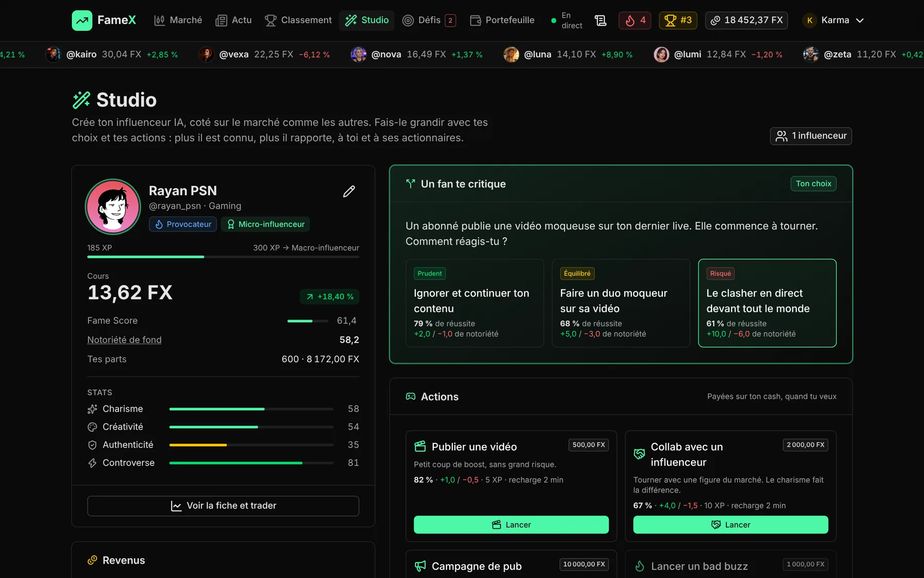
Task: Open the Karma account dropdown
Action: click(834, 21)
